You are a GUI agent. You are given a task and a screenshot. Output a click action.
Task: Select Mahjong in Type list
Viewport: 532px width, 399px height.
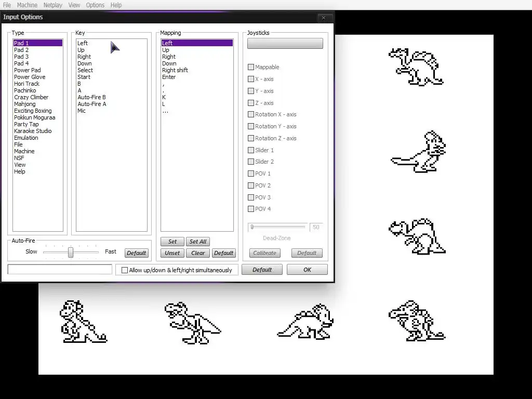point(37,104)
